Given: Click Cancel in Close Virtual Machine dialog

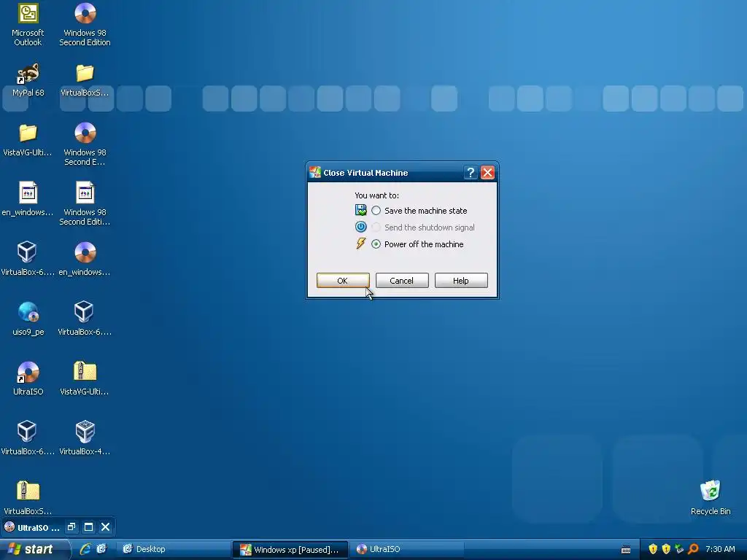Looking at the screenshot, I should tap(402, 281).
